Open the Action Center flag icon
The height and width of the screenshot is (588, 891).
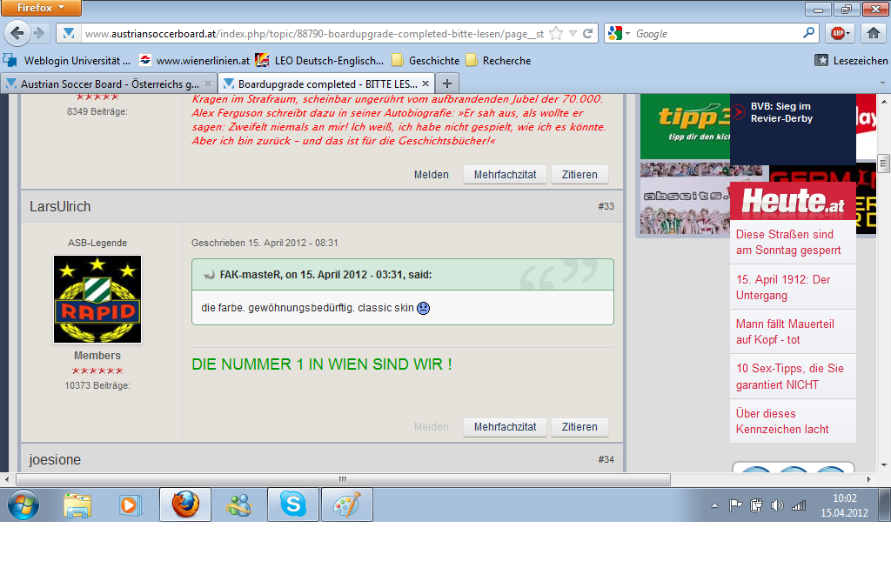735,505
